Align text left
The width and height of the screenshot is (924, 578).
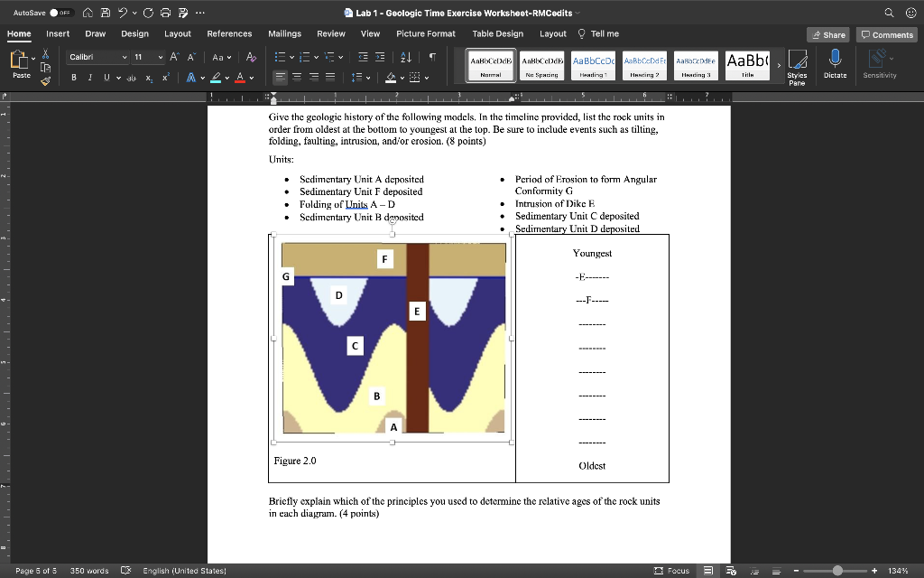(280, 78)
